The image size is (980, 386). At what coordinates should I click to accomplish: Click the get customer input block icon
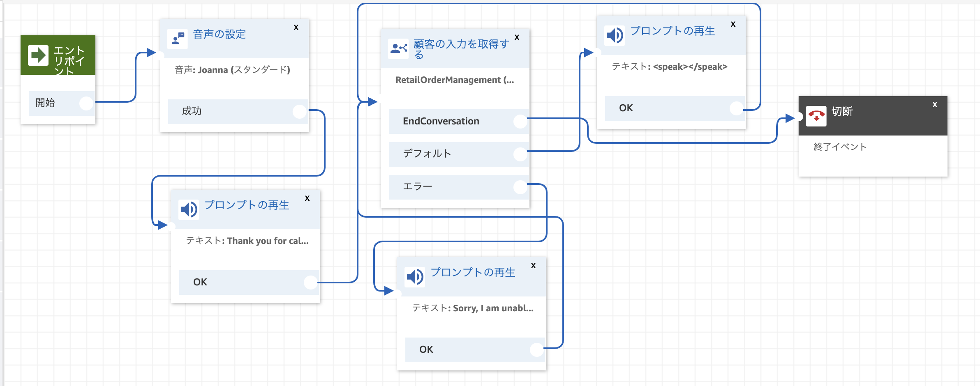coord(398,49)
